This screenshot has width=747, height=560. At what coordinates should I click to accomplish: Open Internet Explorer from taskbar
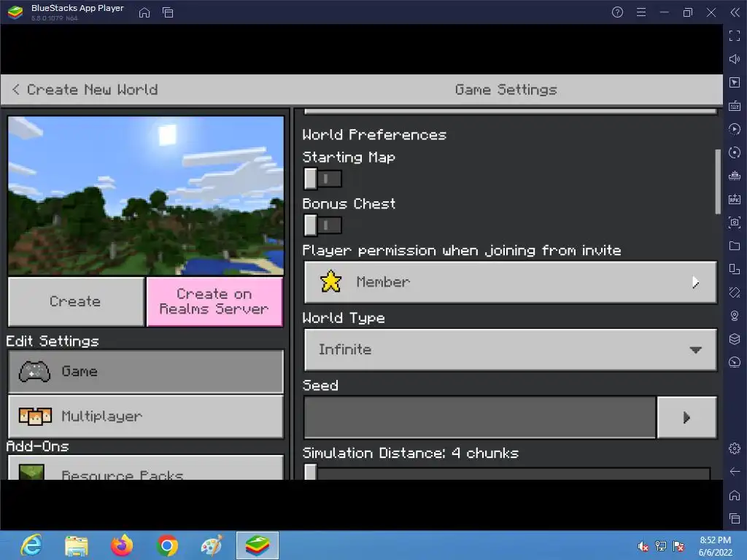[31, 545]
